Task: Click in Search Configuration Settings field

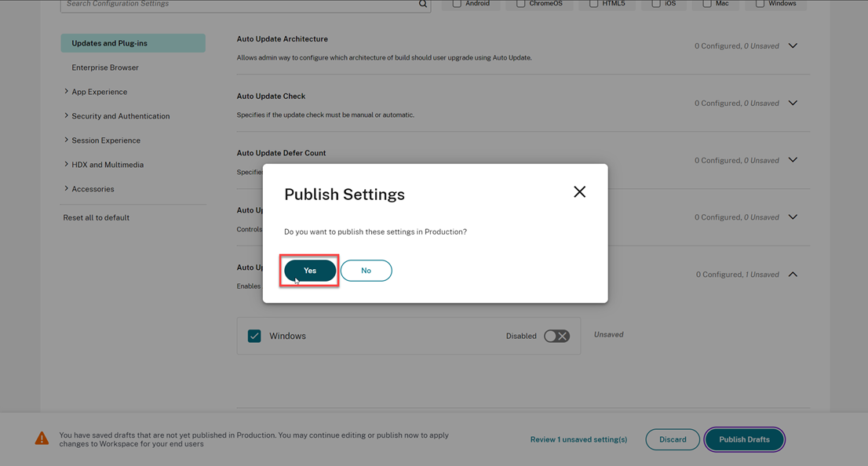Action: [x=235, y=5]
